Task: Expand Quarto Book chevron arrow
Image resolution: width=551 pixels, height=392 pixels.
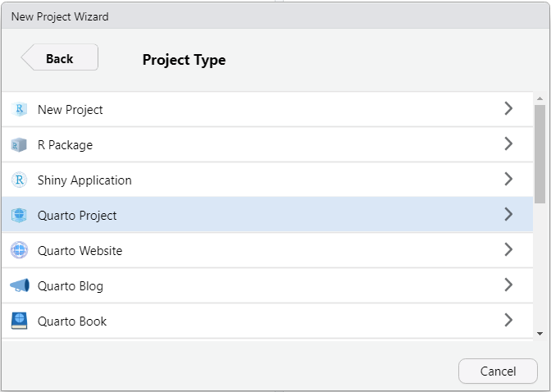Action: (x=508, y=320)
